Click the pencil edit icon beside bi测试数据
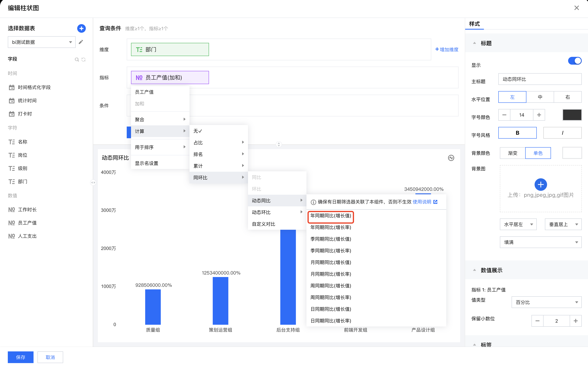588x366 pixels. pyautogui.click(x=81, y=42)
